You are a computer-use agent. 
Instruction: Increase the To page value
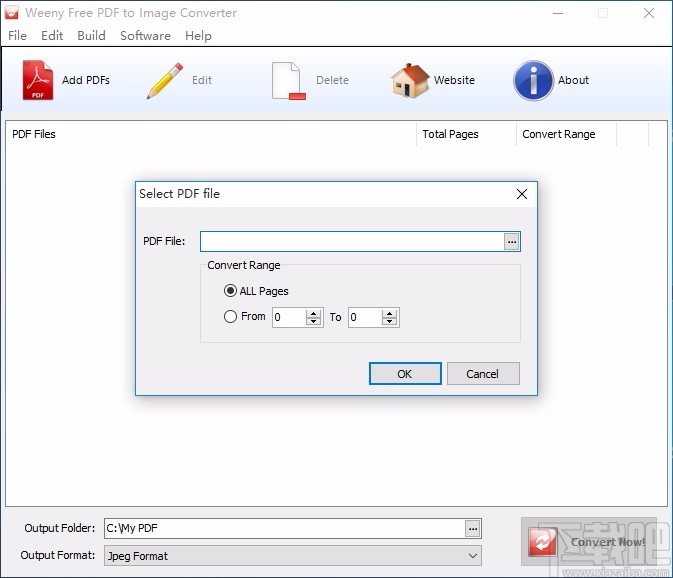(389, 313)
